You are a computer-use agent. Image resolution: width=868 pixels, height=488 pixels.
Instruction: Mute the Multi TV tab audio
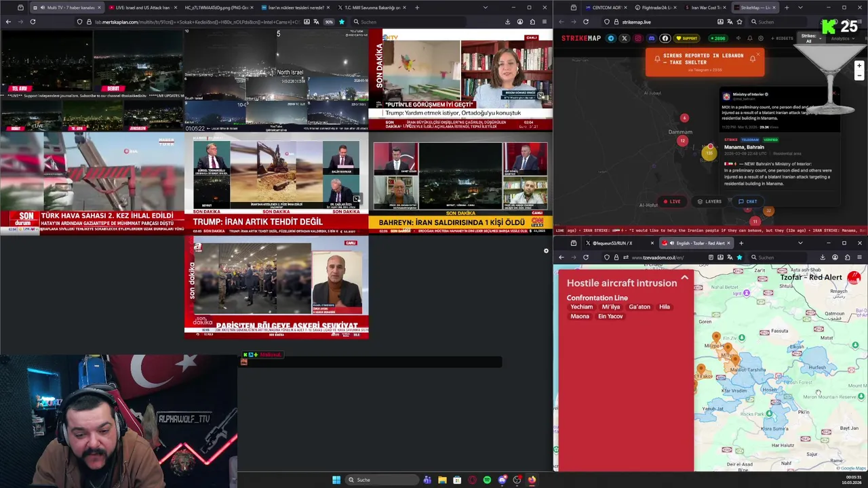click(43, 7)
